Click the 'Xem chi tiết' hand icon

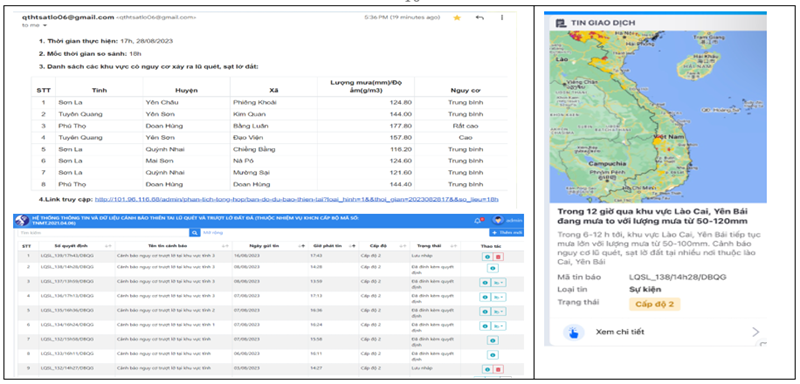pyautogui.click(x=573, y=332)
